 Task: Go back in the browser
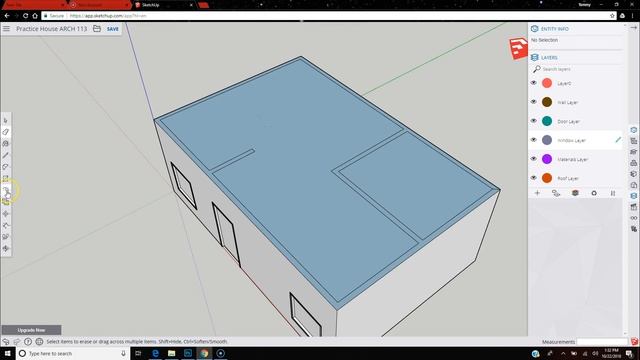pyautogui.click(x=7, y=16)
